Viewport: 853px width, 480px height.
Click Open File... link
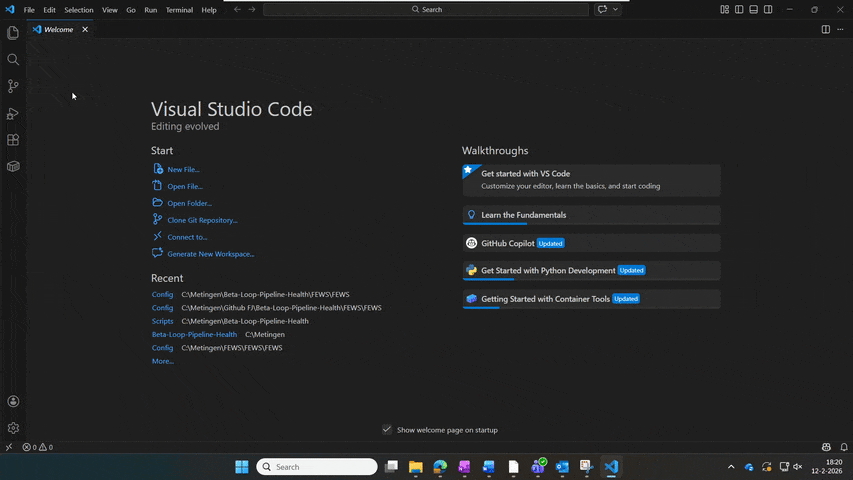185,186
